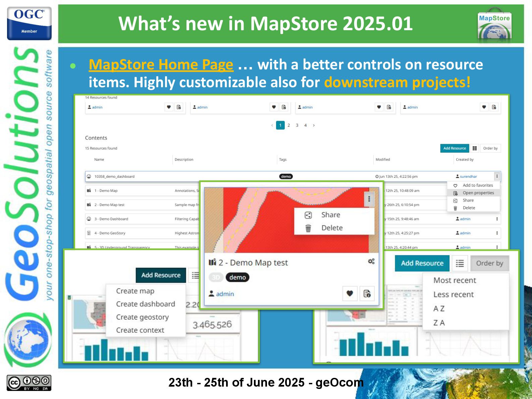Choose Share in small row context menu
532x399 pixels.
pos(473,201)
